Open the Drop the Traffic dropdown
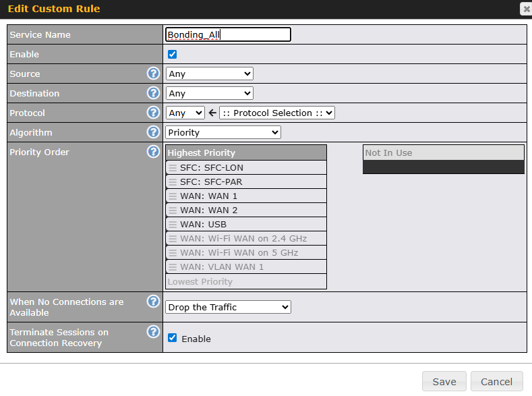 pos(228,307)
